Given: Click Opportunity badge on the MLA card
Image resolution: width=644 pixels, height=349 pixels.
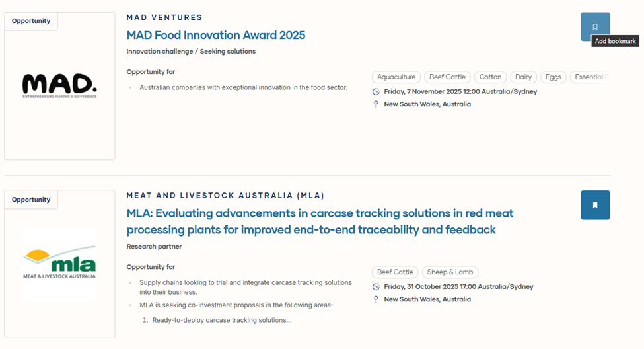Looking at the screenshot, I should click(x=31, y=200).
